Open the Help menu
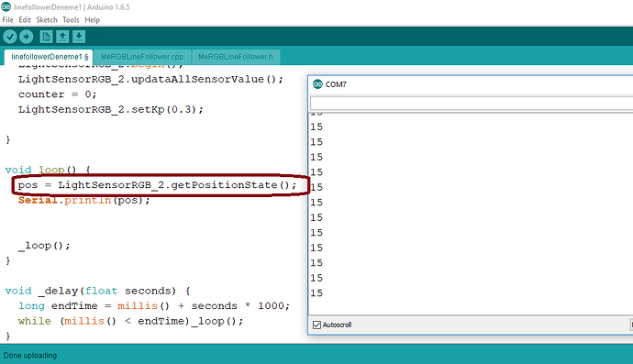This screenshot has height=364, width=633. [x=92, y=20]
